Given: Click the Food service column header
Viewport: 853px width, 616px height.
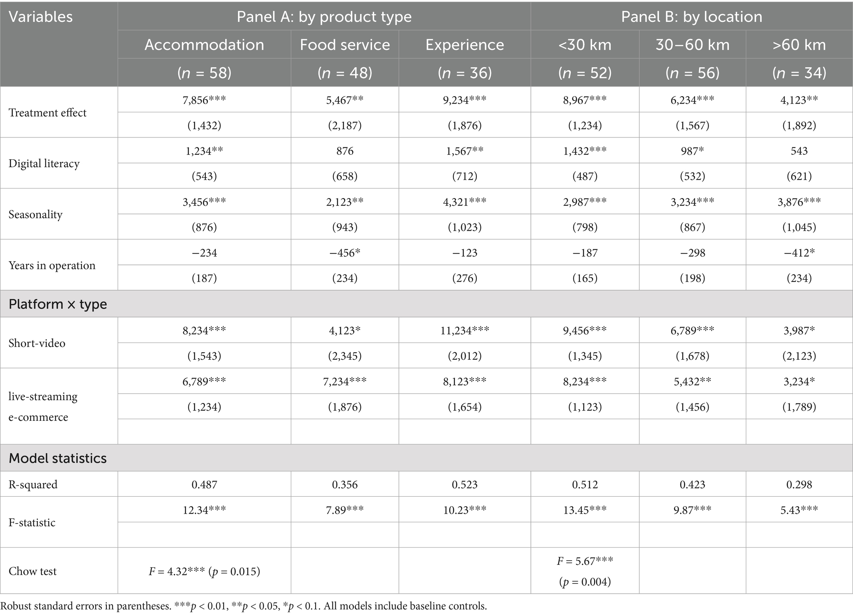Looking at the screenshot, I should click(x=344, y=45).
